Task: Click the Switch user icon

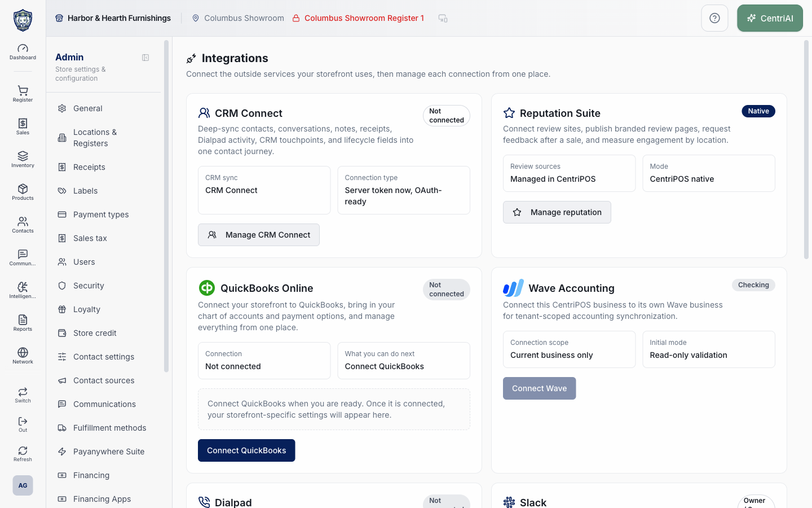Action: (23, 395)
